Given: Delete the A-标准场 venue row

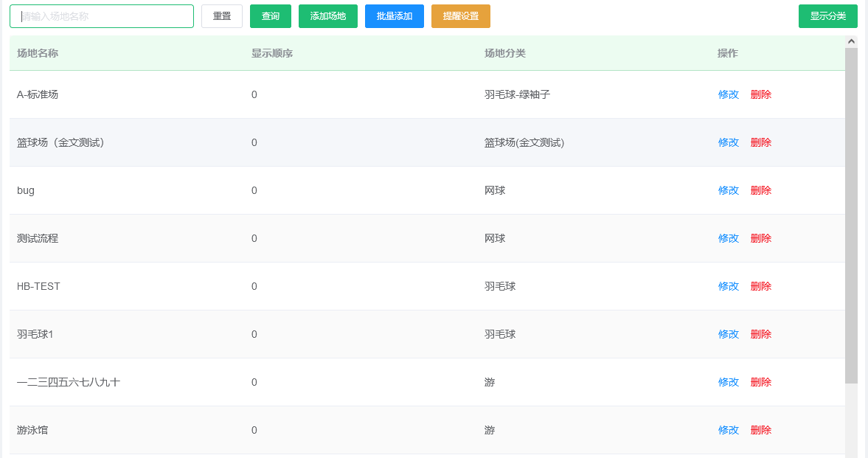Looking at the screenshot, I should pyautogui.click(x=761, y=94).
